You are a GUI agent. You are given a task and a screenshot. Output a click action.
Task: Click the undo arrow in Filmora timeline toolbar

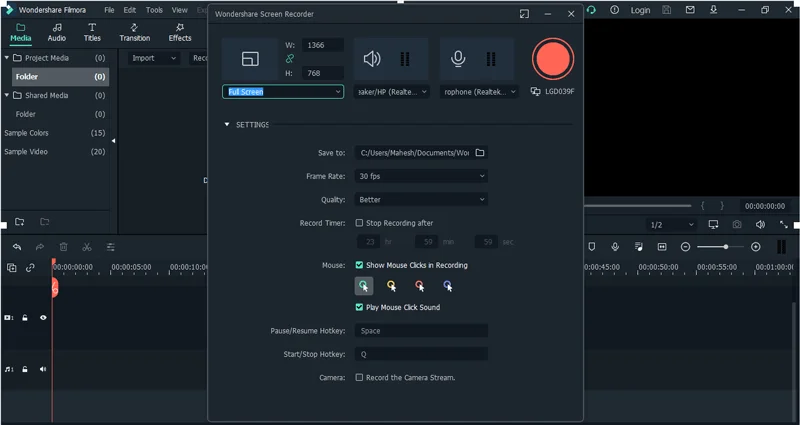click(x=17, y=247)
